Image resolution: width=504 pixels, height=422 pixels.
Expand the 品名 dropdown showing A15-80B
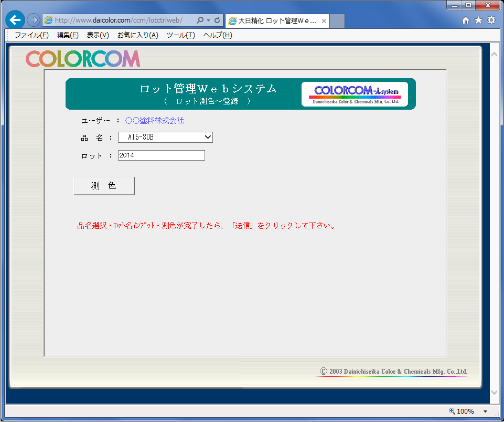click(x=165, y=138)
